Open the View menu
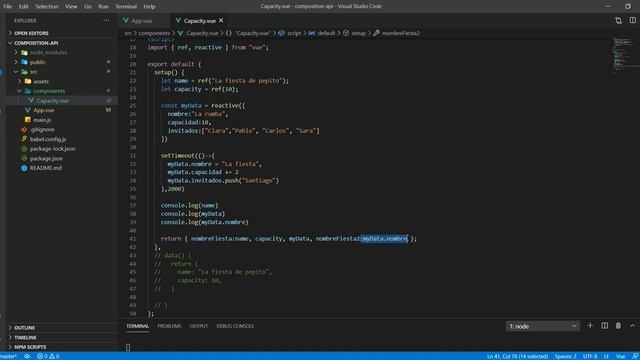 click(71, 7)
